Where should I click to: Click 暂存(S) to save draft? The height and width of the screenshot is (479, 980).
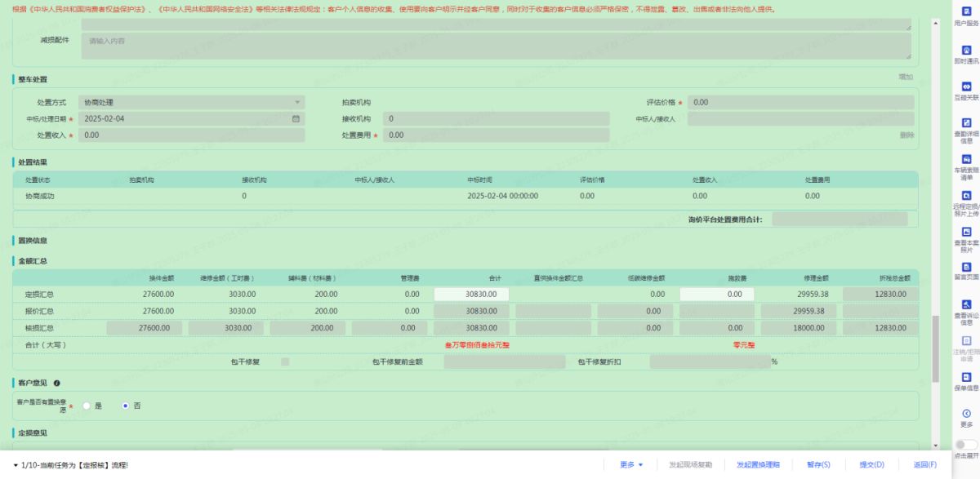pos(818,465)
